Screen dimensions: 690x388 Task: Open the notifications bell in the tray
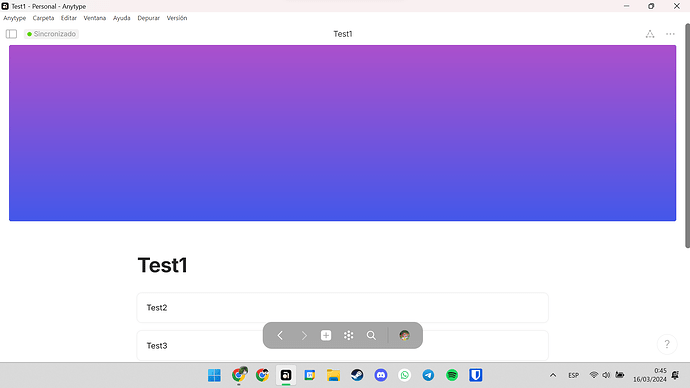[675, 375]
